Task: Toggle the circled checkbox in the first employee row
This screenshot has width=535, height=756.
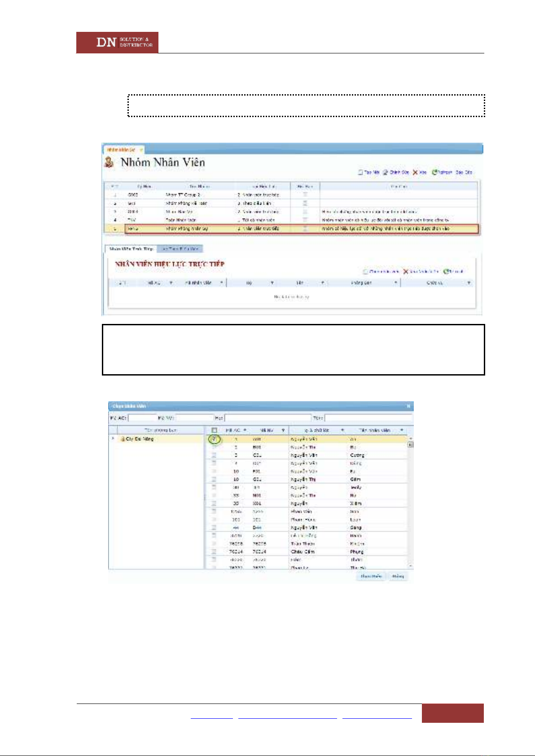Action: click(x=215, y=439)
